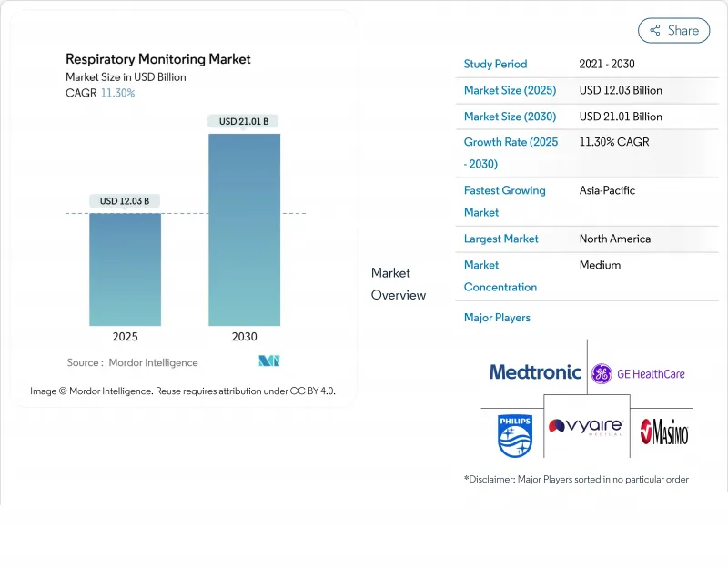
Task: Click the share network icon
Action: (x=654, y=30)
